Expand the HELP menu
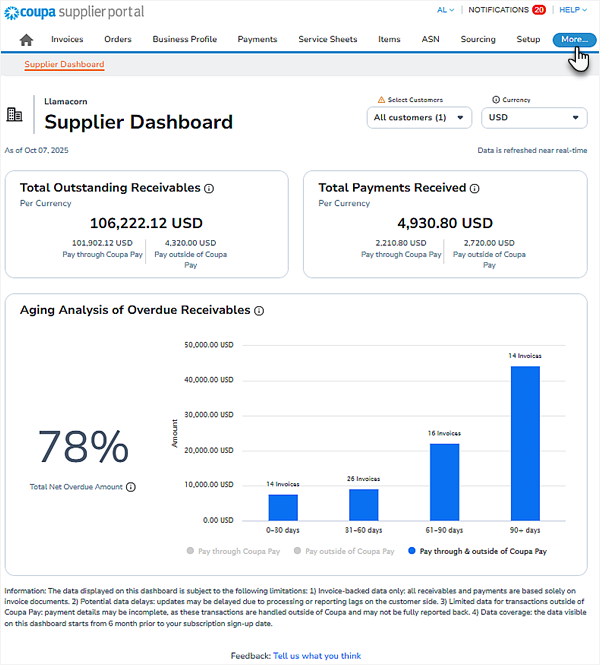600x665 pixels. tap(571, 10)
